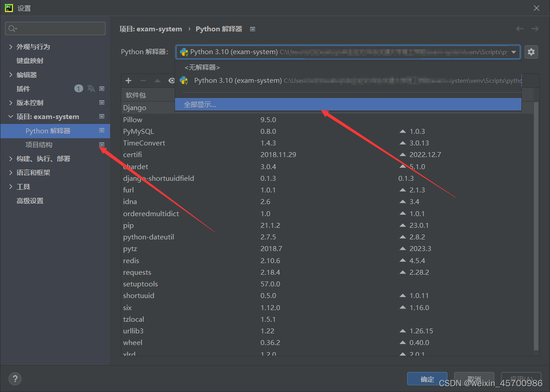The height and width of the screenshot is (392, 550).
Task: Select the TimeConvert package row
Action: pyautogui.click(x=327, y=143)
